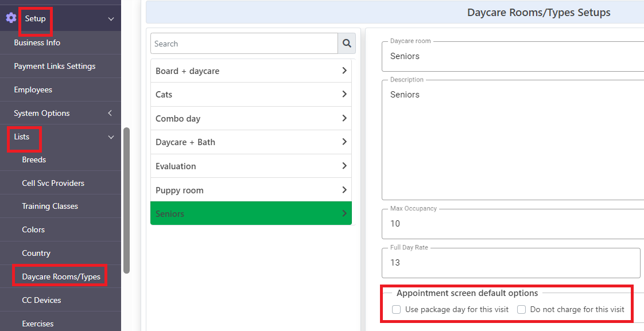Click the search magnifier icon
The width and height of the screenshot is (644, 331).
[347, 44]
